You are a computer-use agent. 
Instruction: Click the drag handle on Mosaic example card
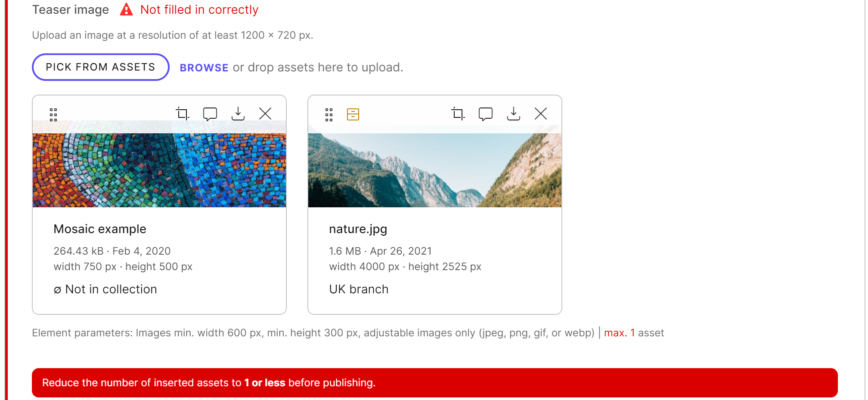click(x=53, y=114)
